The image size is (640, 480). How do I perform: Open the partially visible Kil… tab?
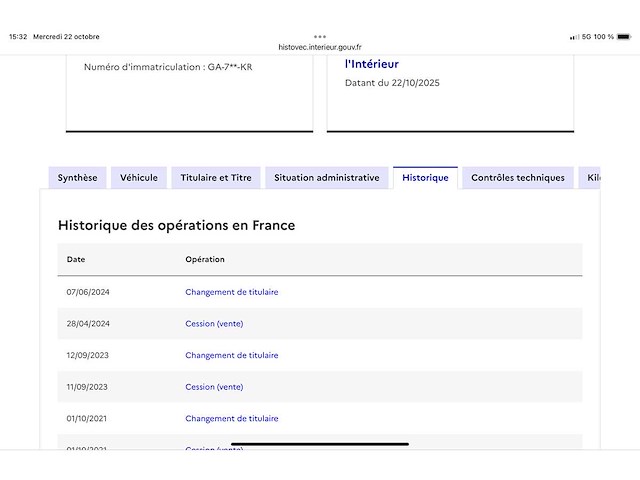pos(593,178)
